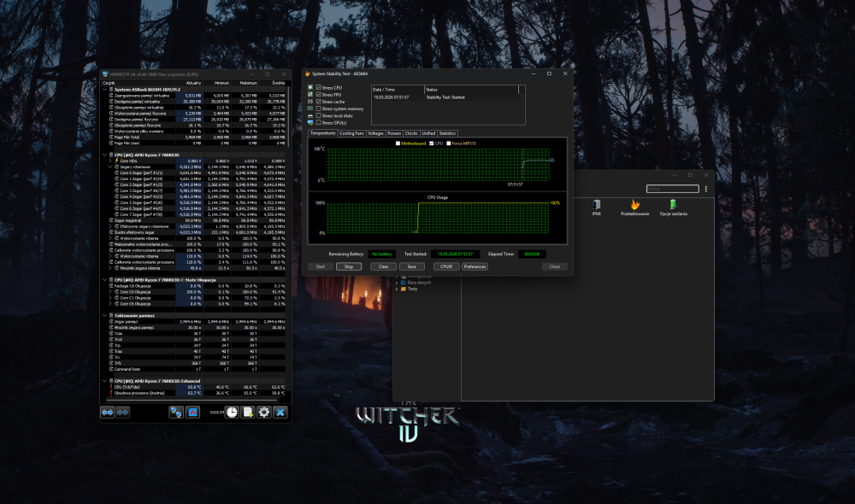Screen dimensions: 855x504
Task: Switch to the Cooling Fans tab
Action: (x=351, y=133)
